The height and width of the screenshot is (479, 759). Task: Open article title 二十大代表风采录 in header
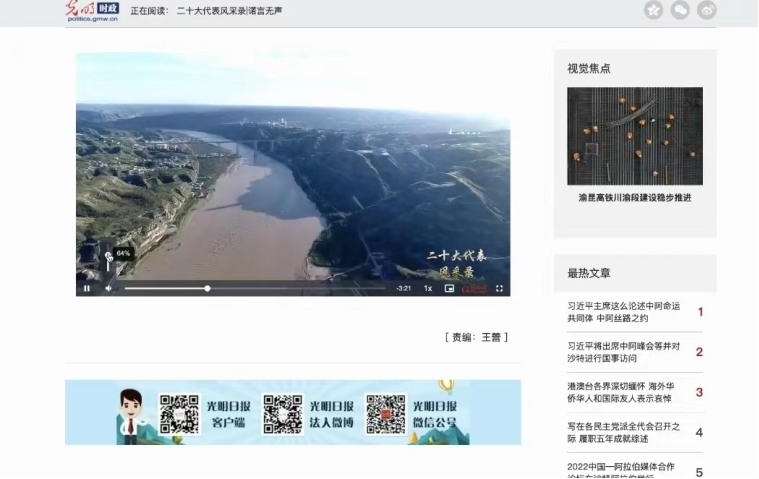[229, 11]
